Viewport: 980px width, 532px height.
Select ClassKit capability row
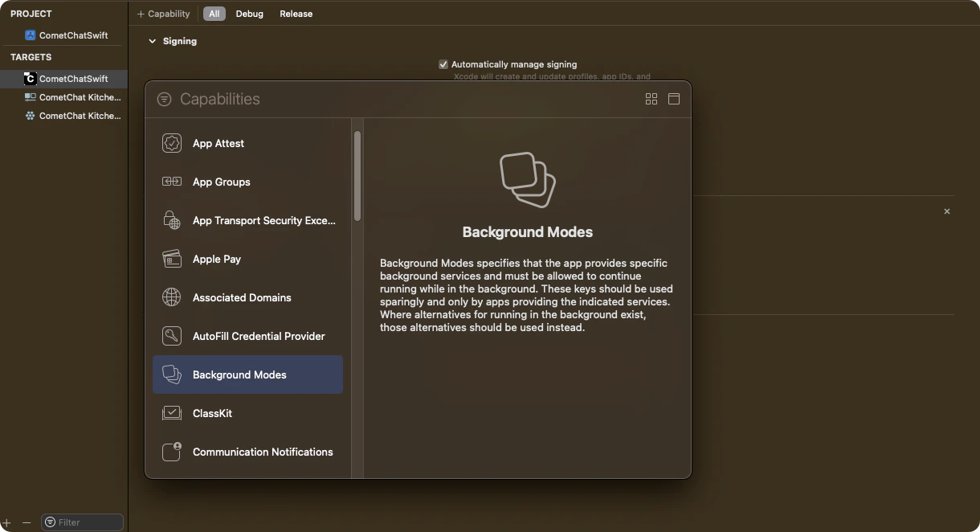248,413
